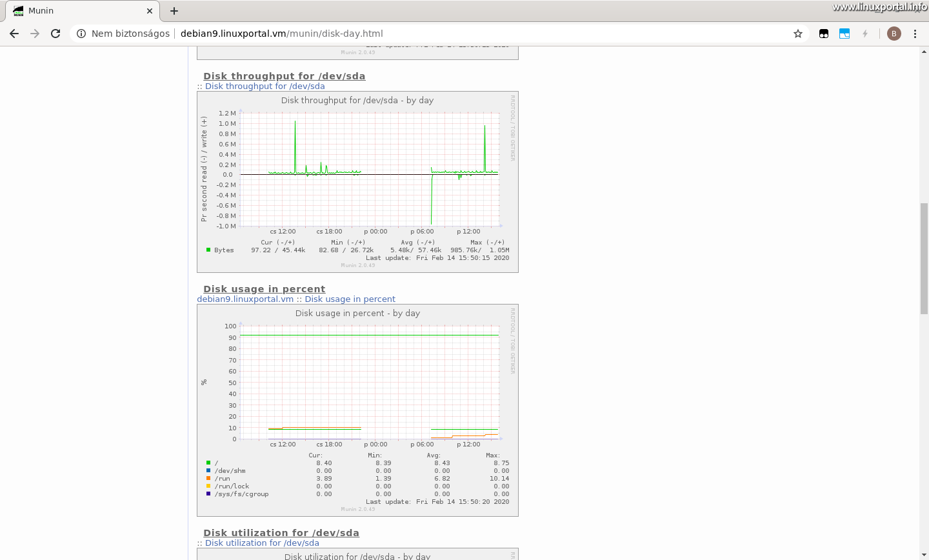Open the blue window-shaped extension icon

click(x=844, y=34)
